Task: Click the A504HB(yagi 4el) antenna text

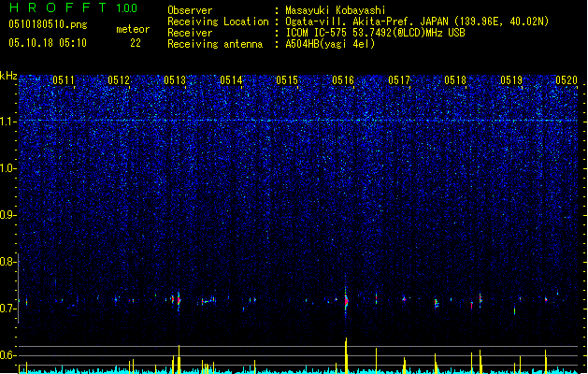Action: pyautogui.click(x=330, y=44)
